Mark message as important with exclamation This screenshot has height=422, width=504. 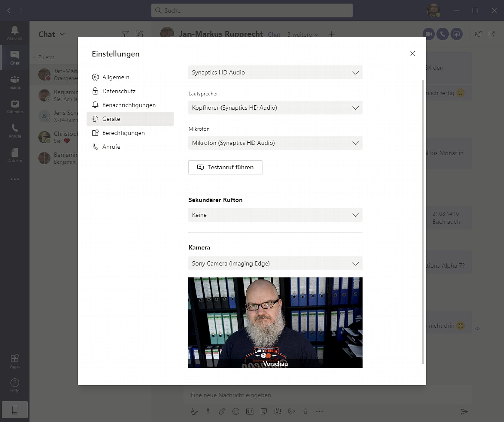tap(208, 412)
